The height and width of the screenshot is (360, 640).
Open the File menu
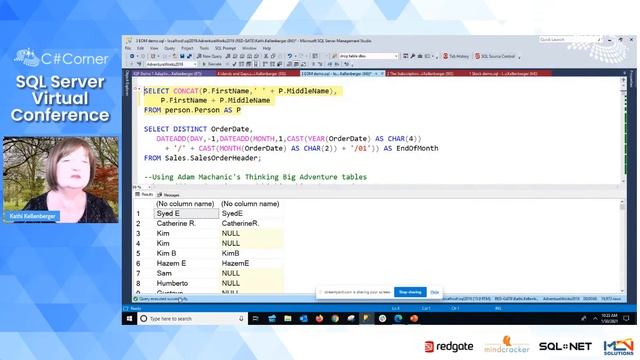128,48
